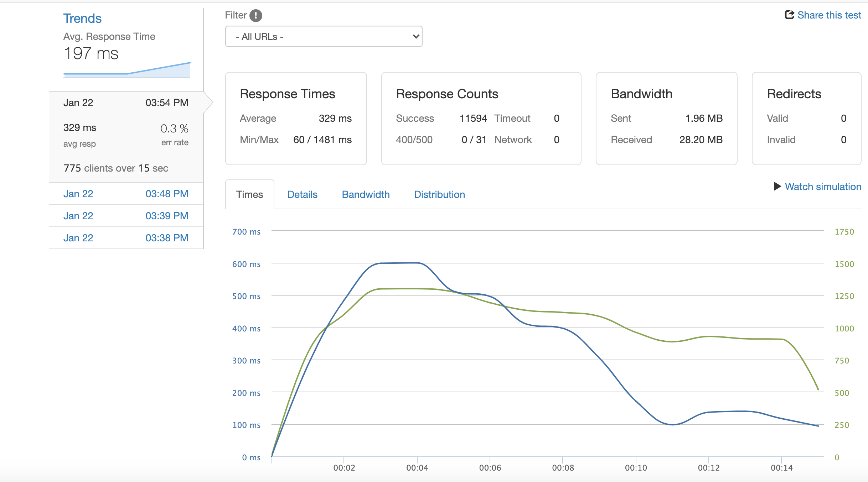Image resolution: width=868 pixels, height=482 pixels.
Task: Click the Response Times summary card
Action: (296, 119)
